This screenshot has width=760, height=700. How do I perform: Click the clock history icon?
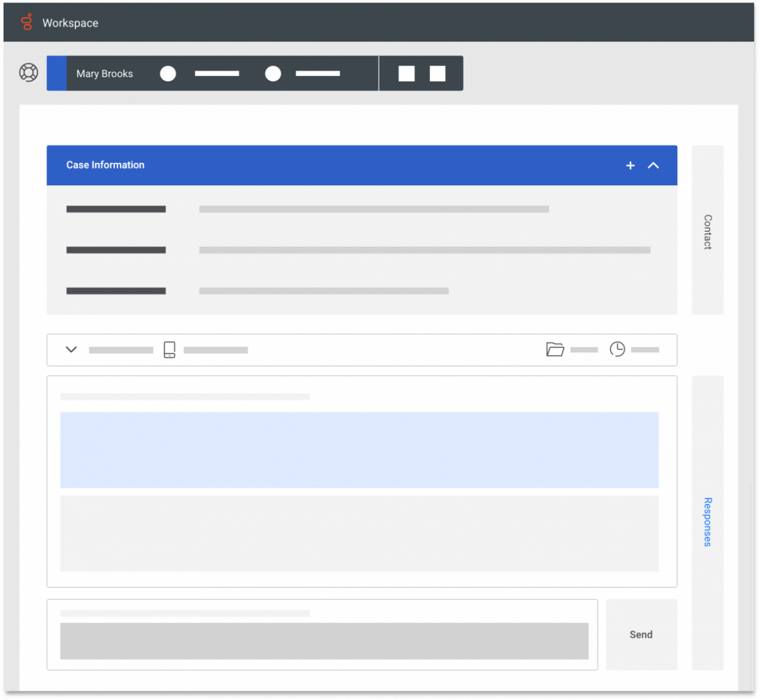click(x=617, y=349)
